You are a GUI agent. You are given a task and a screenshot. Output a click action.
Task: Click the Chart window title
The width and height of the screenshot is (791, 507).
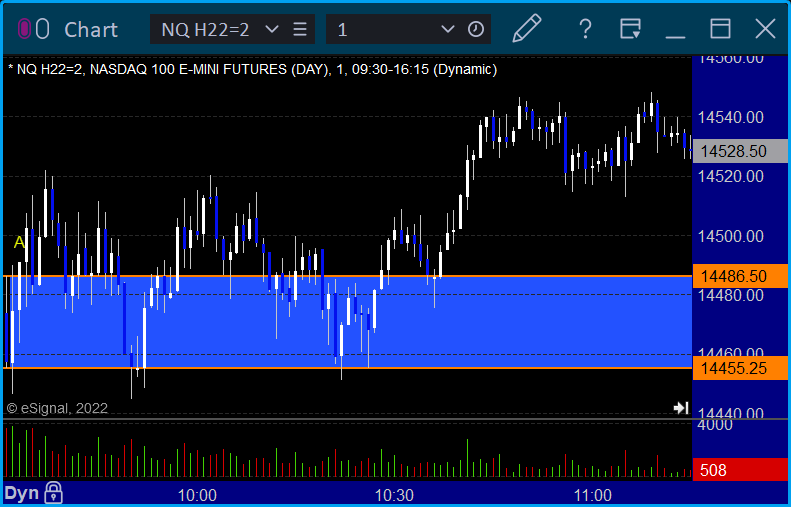point(91,30)
